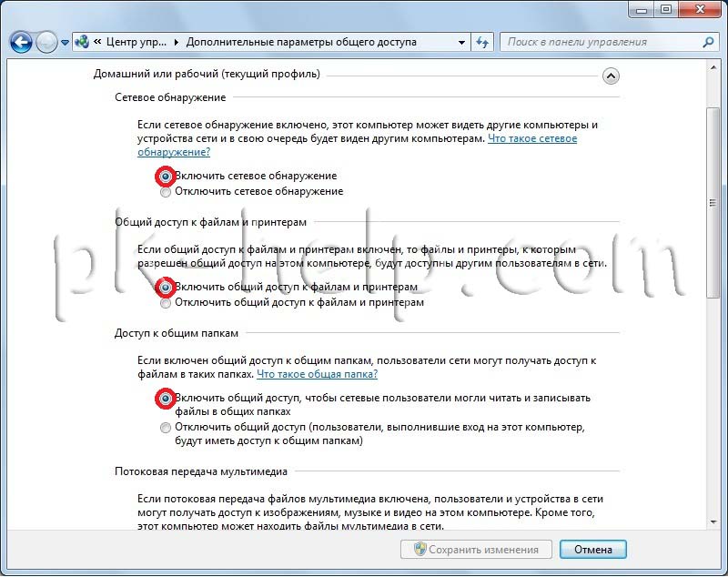
Task: Click the Forward navigation arrow button
Action: point(46,42)
